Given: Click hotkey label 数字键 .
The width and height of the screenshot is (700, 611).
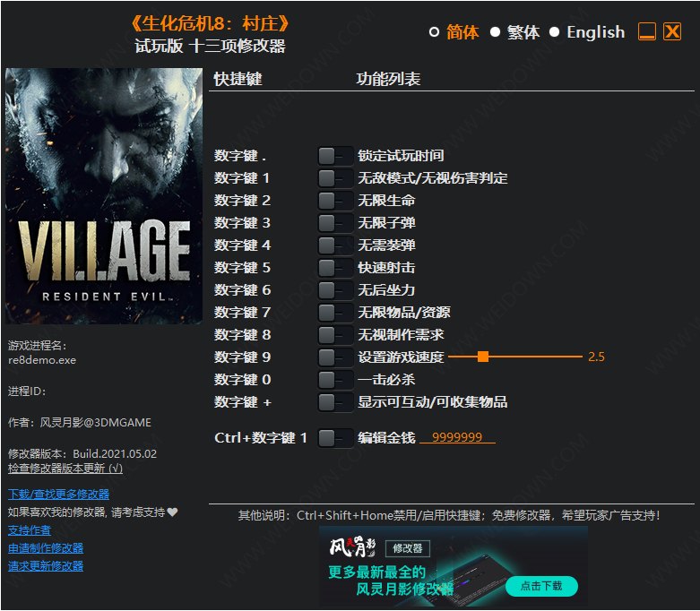Looking at the screenshot, I should (x=240, y=156).
